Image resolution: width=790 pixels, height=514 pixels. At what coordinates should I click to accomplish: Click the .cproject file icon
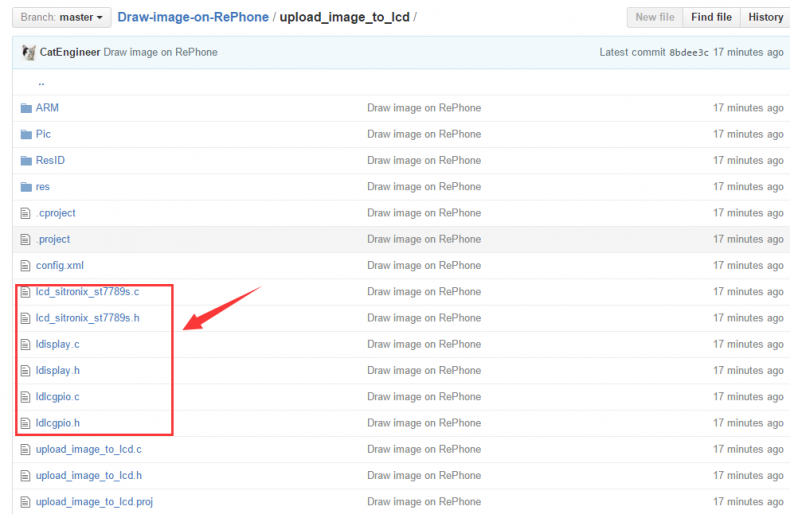pos(25,213)
